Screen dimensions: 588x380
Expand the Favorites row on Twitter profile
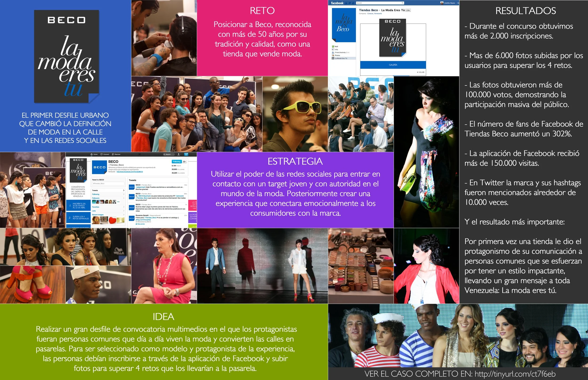point(108,207)
